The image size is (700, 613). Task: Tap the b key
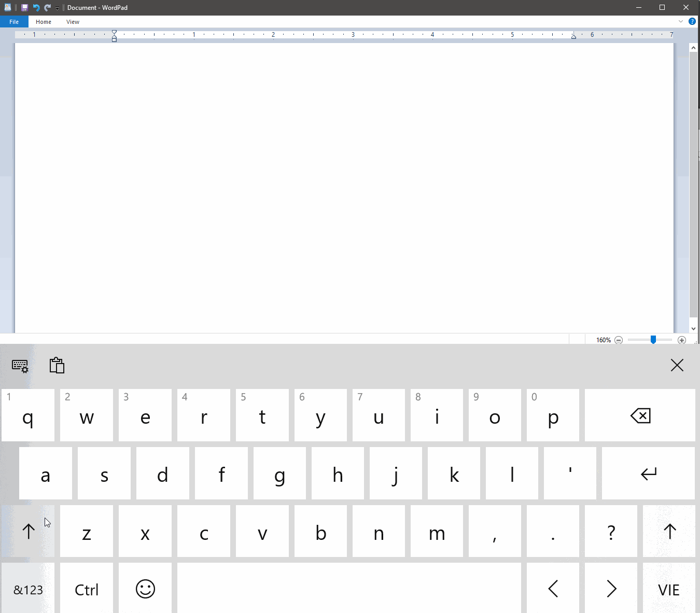(x=320, y=531)
